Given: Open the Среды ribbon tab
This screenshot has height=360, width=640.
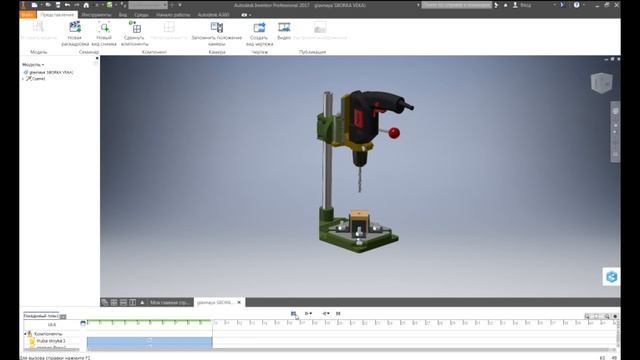Looking at the screenshot, I should [141, 15].
